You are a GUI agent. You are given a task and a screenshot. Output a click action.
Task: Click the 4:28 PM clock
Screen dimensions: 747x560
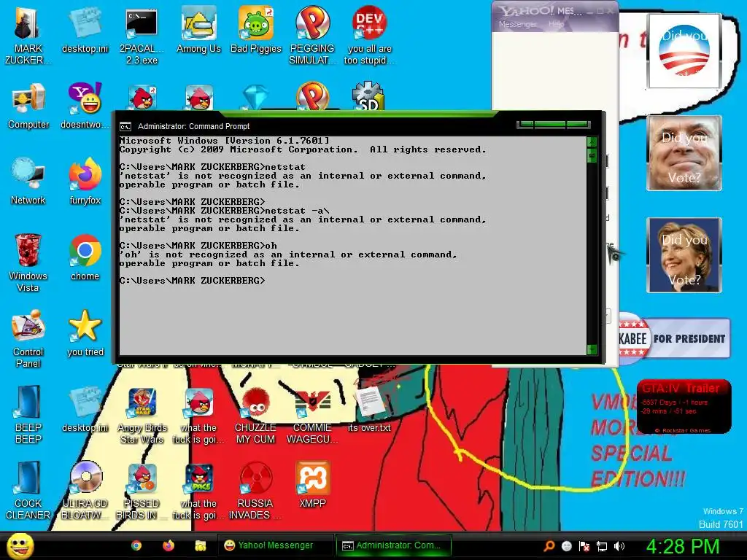coord(682,546)
